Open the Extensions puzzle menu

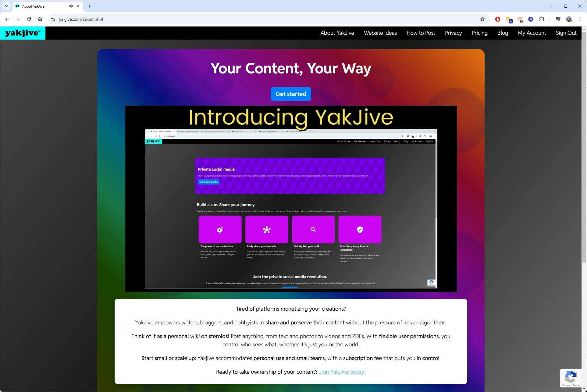542,19
